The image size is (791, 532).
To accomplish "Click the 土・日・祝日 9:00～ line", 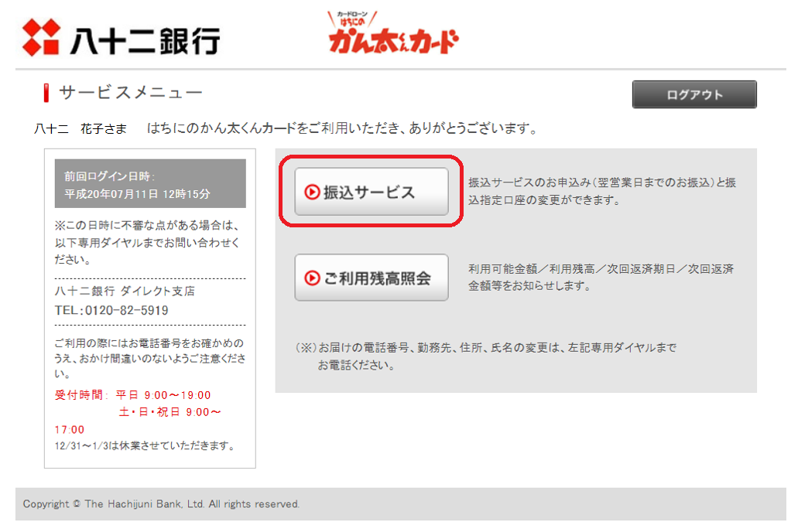I will (x=170, y=412).
